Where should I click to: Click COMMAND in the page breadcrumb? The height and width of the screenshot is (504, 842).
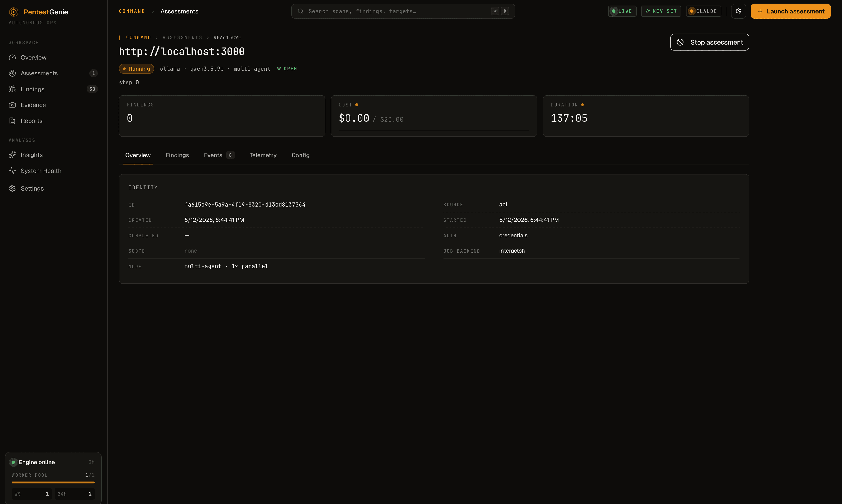pos(139,37)
